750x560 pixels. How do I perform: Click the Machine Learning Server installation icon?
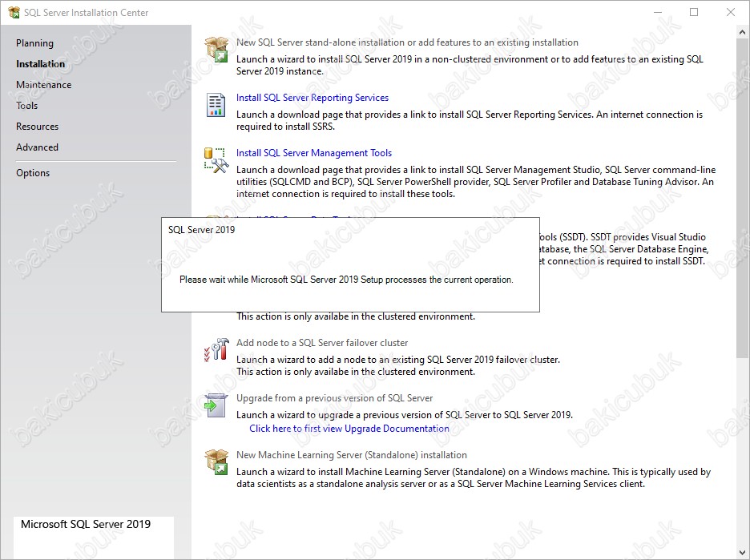[x=216, y=462]
